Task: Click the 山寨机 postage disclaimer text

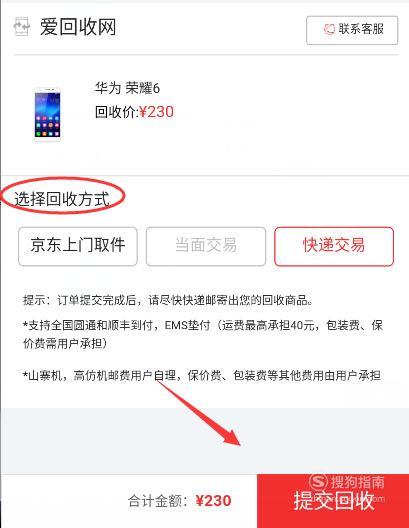Action: coord(202,375)
